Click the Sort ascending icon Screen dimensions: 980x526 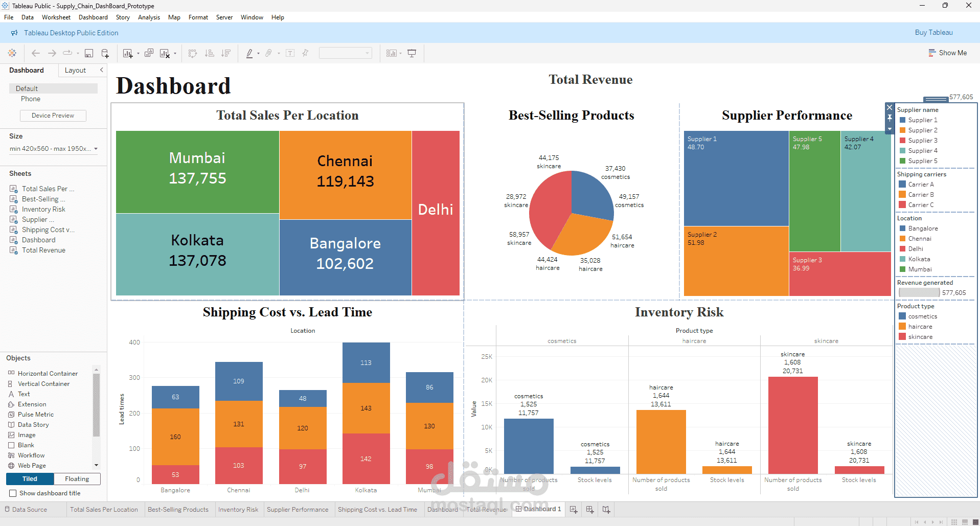point(210,53)
